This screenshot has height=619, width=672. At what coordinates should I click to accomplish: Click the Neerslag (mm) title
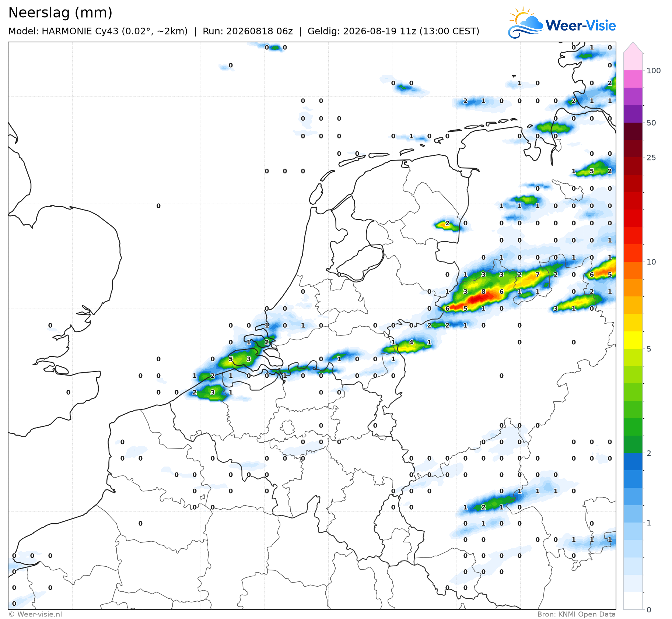60,13
